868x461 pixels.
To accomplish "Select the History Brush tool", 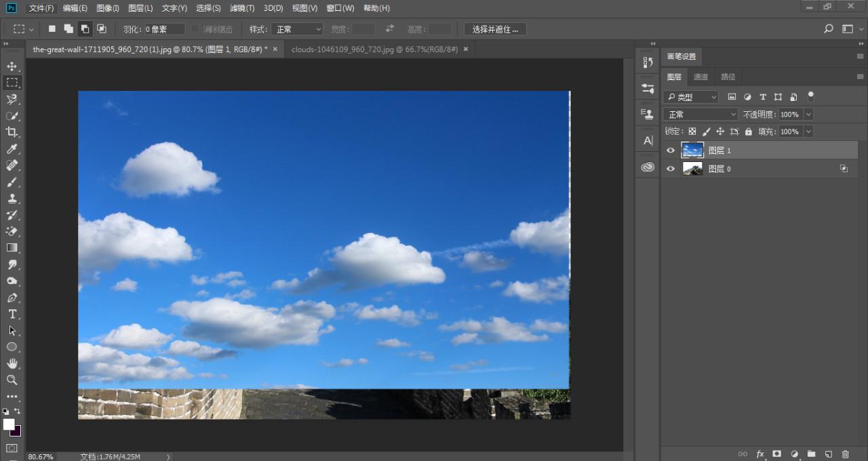I will [12, 215].
